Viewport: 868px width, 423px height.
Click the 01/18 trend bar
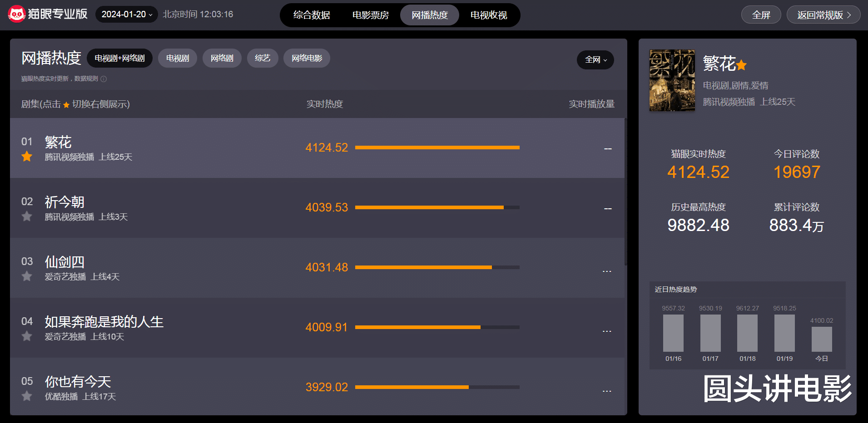coord(747,333)
